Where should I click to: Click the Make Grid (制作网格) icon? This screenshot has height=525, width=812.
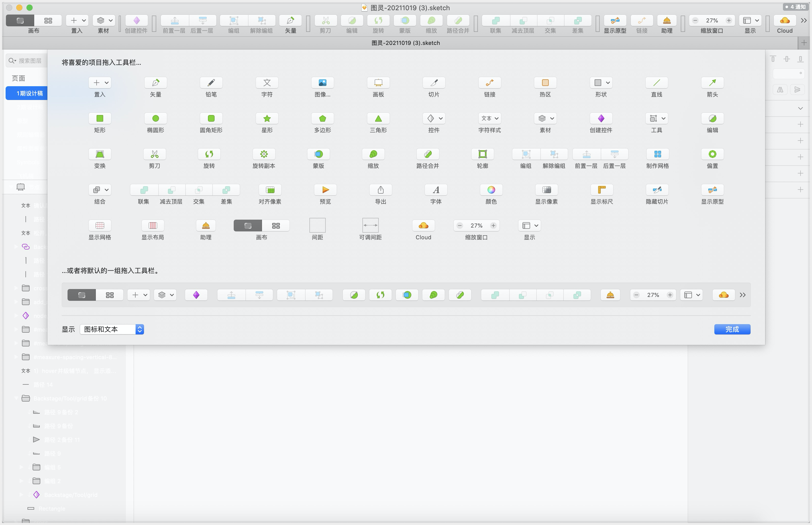click(657, 154)
